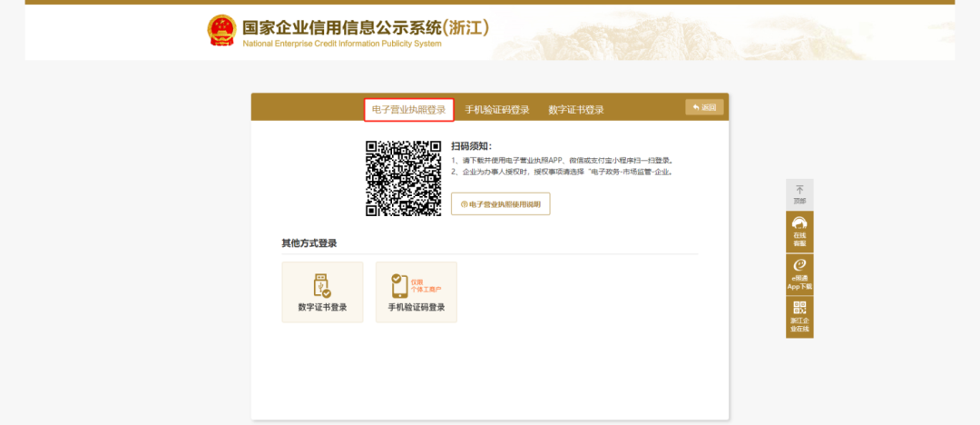Choose the 手机验证码登录 card with phone icon
This screenshot has width=980, height=425.
416,292
